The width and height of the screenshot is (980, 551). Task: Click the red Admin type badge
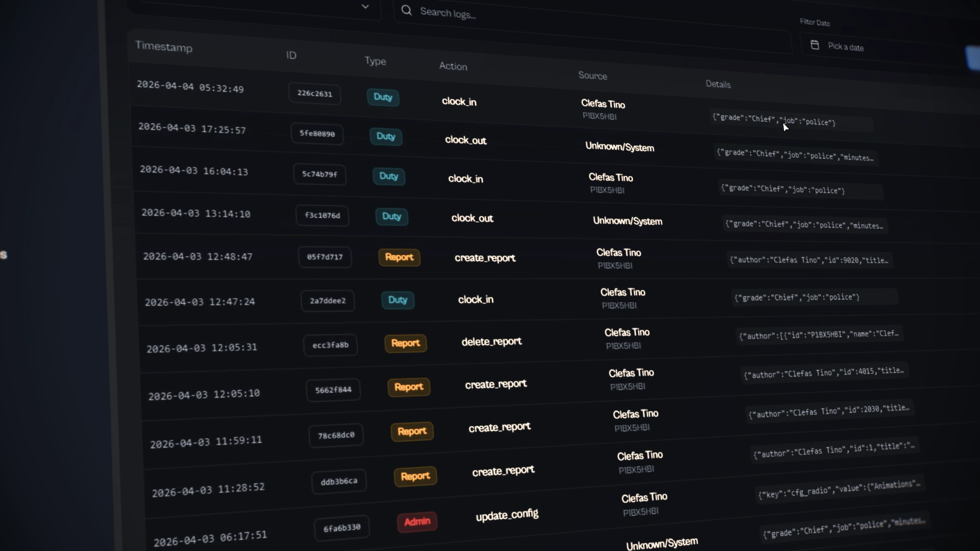click(x=417, y=522)
